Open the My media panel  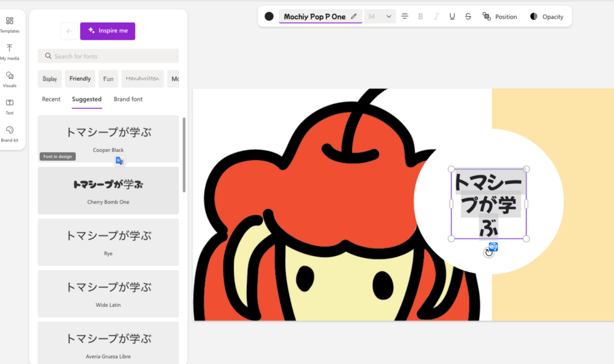(x=9, y=52)
